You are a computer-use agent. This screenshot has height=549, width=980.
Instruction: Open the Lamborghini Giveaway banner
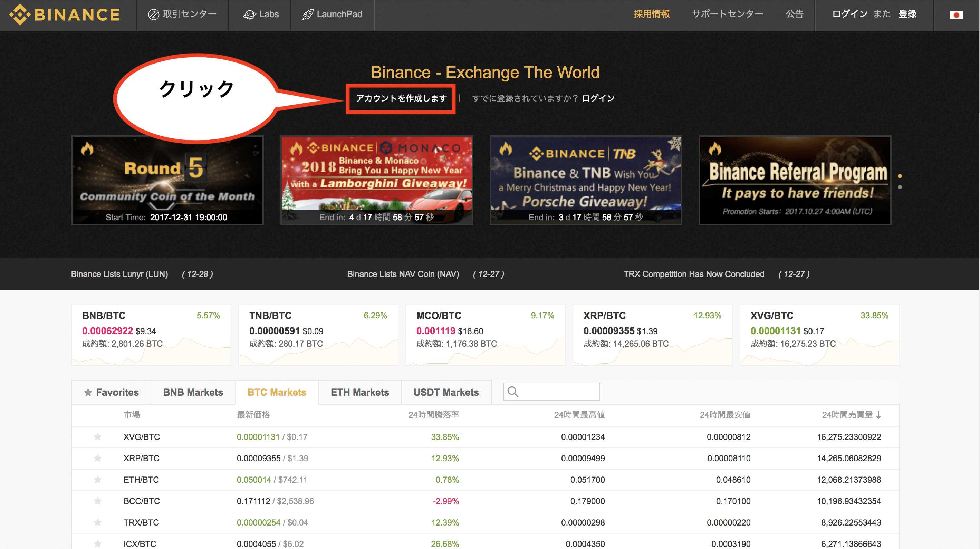click(377, 180)
